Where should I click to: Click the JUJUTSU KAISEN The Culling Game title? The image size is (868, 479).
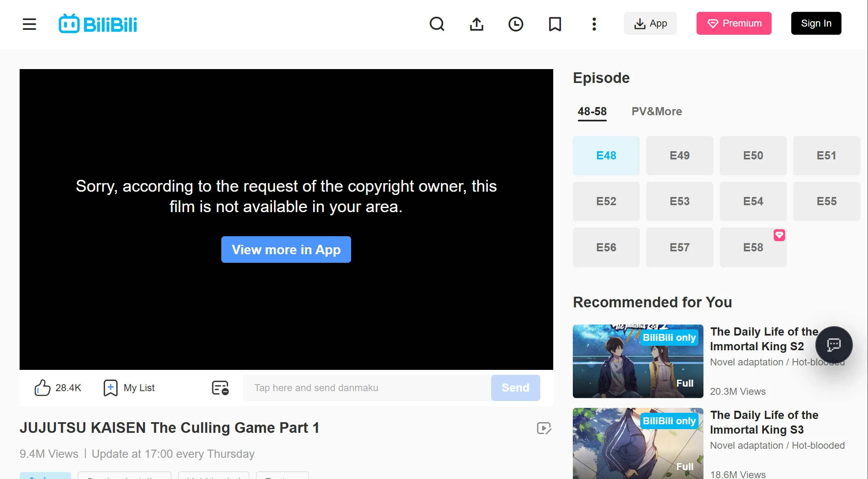(x=169, y=428)
